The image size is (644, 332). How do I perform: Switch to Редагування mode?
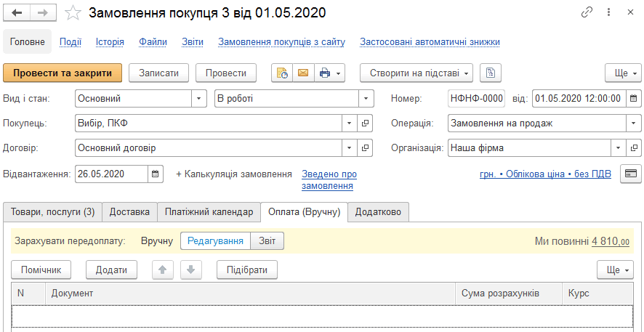pyautogui.click(x=215, y=241)
